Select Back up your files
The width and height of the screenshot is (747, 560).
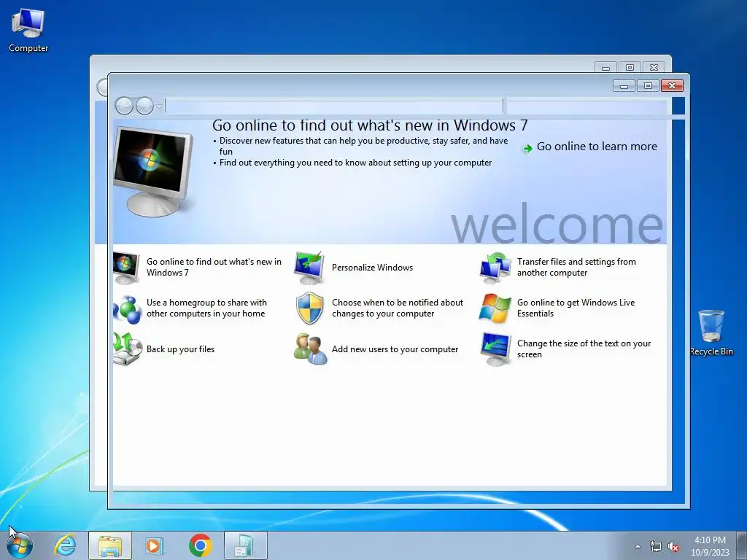pyautogui.click(x=181, y=349)
